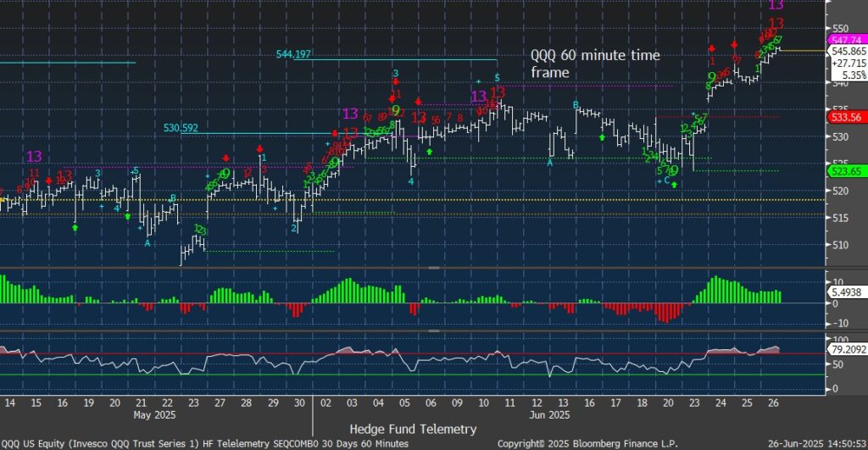Click the 520 price axis label
Viewport: 868px width, 450px height.
[x=840, y=191]
